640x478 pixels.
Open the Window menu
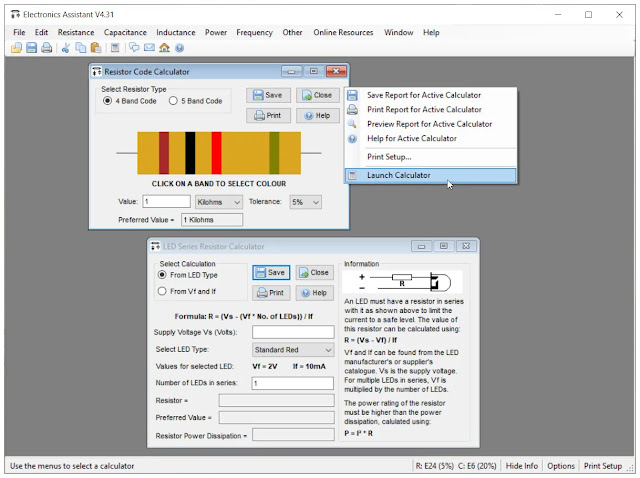point(398,32)
